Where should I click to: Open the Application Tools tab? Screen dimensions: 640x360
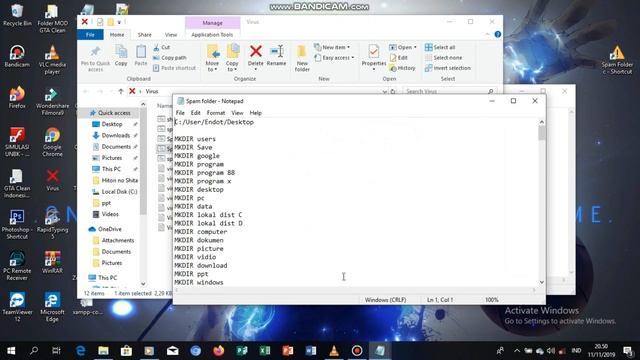[212, 35]
